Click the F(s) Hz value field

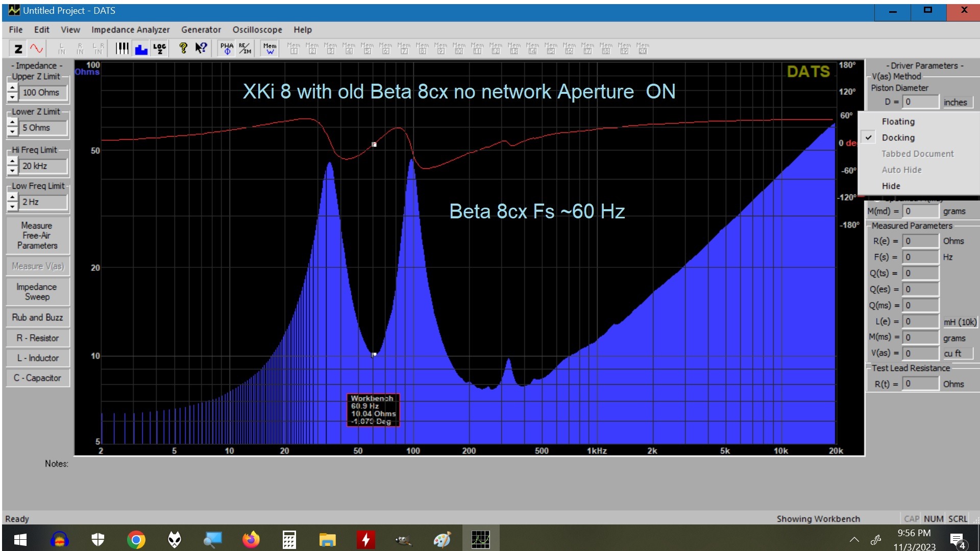921,257
